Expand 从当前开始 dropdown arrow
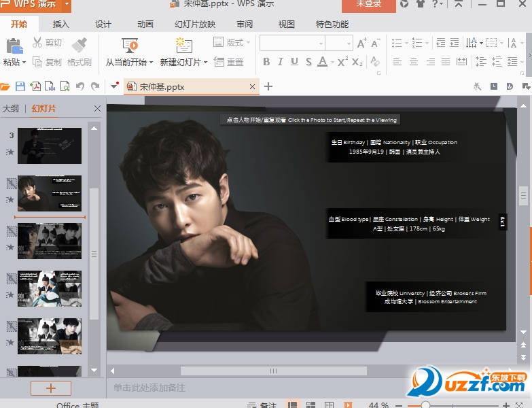The width and height of the screenshot is (532, 408). click(151, 63)
